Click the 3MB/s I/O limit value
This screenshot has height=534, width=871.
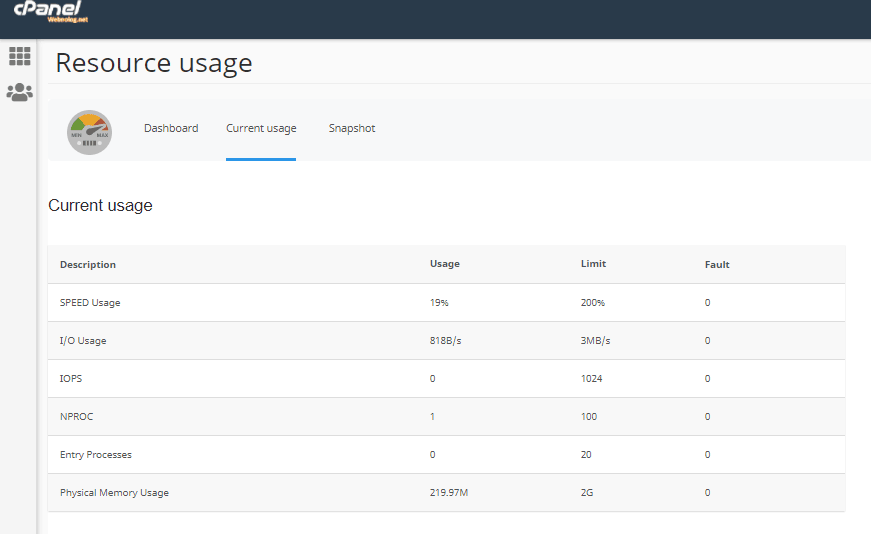click(x=595, y=341)
